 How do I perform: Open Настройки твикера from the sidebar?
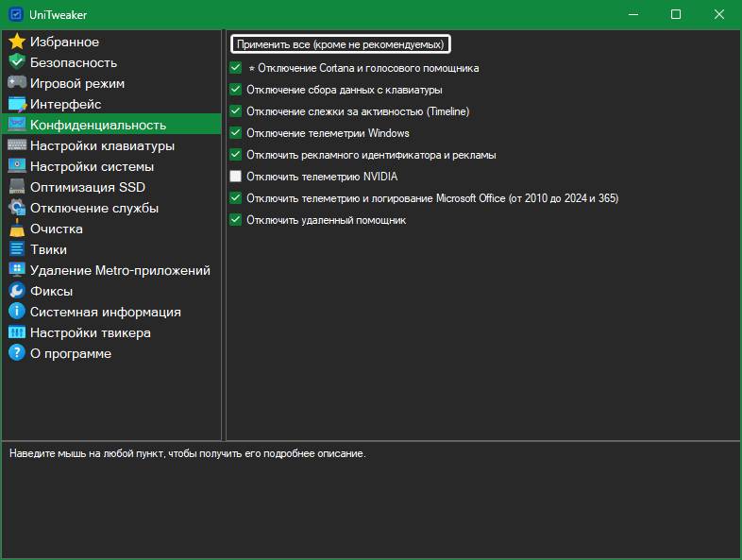pyautogui.click(x=90, y=332)
